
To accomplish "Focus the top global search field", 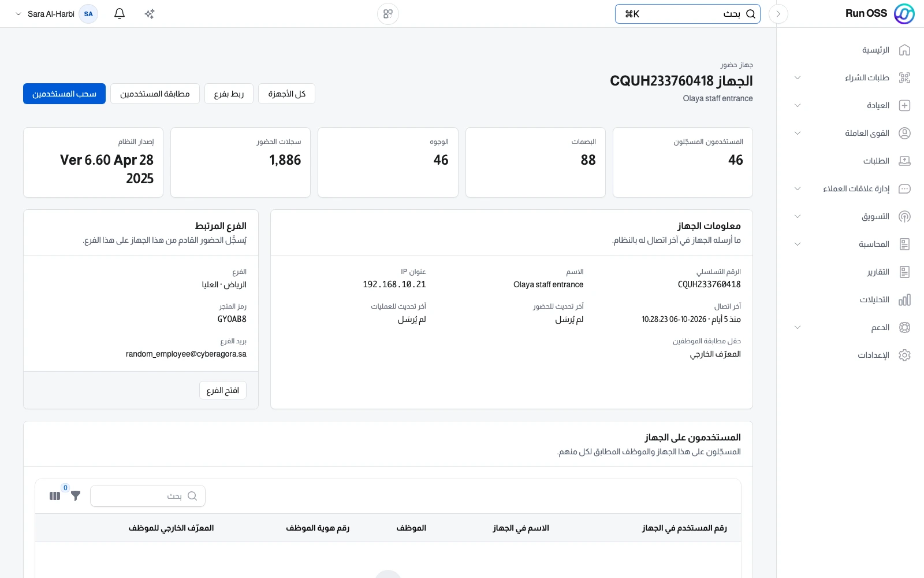I will click(688, 14).
